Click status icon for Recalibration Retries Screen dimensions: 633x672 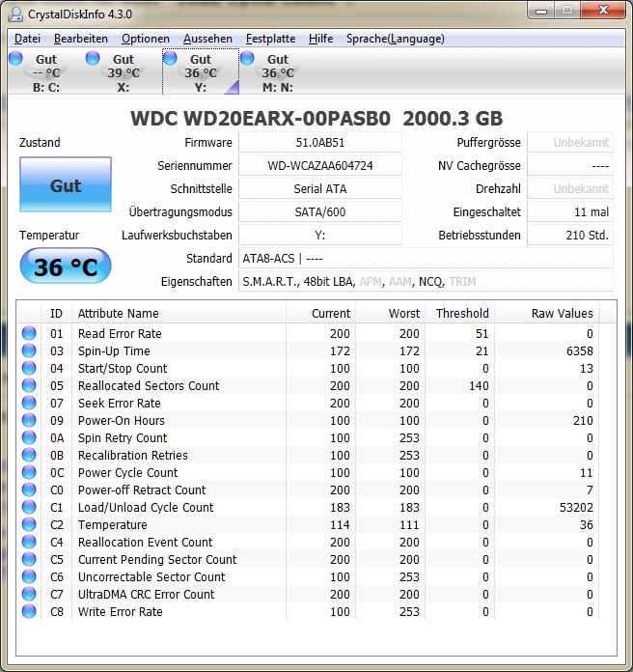tap(29, 455)
